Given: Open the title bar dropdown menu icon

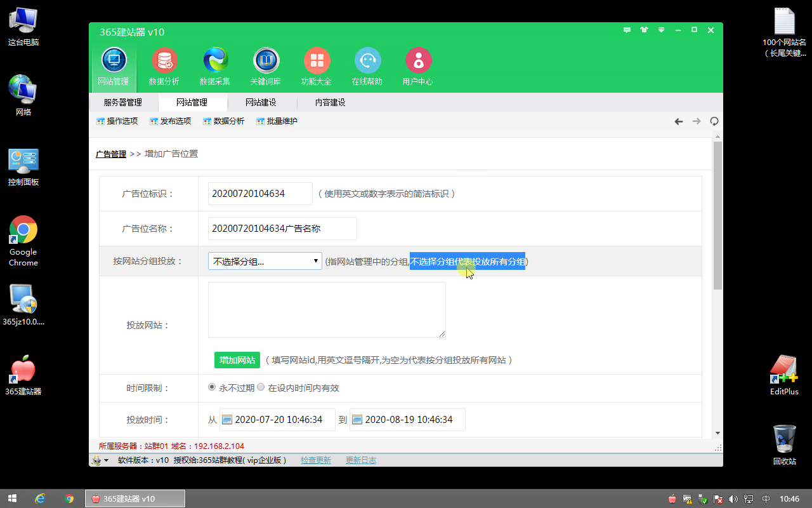Looking at the screenshot, I should [x=661, y=30].
